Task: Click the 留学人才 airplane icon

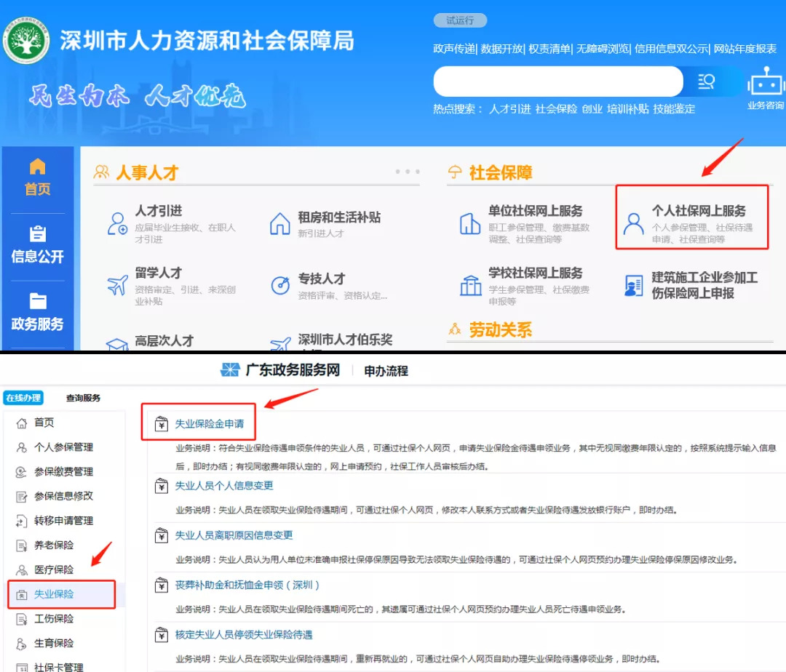Action: (117, 285)
